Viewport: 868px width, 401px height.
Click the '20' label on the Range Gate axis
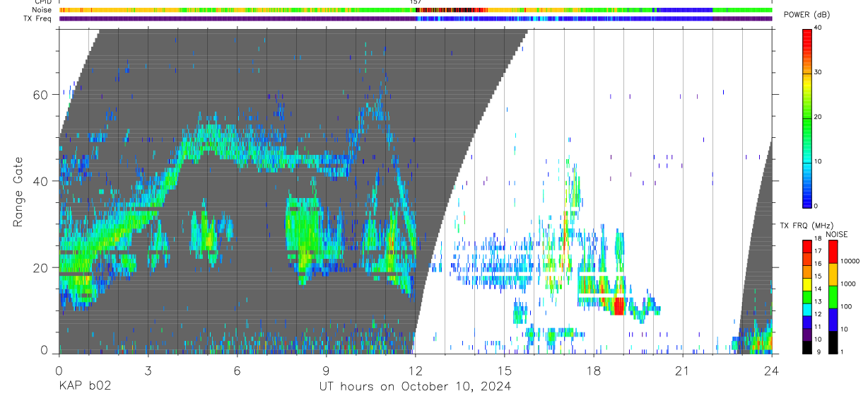(42, 267)
